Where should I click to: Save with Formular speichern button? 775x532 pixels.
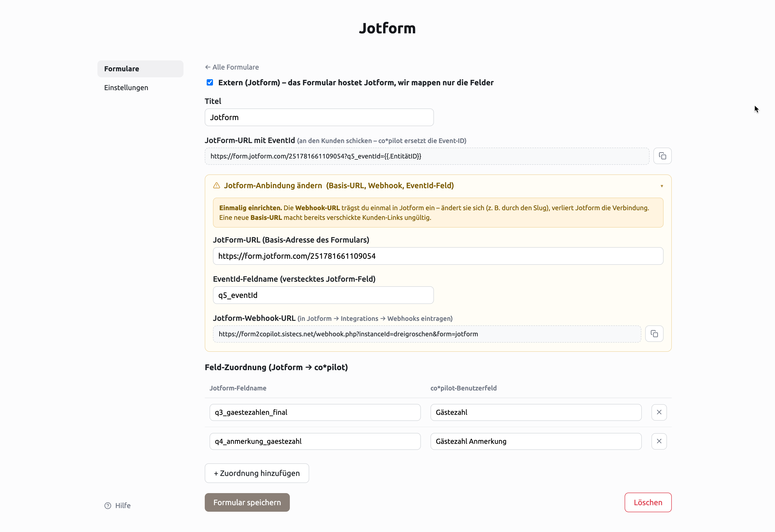pyautogui.click(x=247, y=502)
